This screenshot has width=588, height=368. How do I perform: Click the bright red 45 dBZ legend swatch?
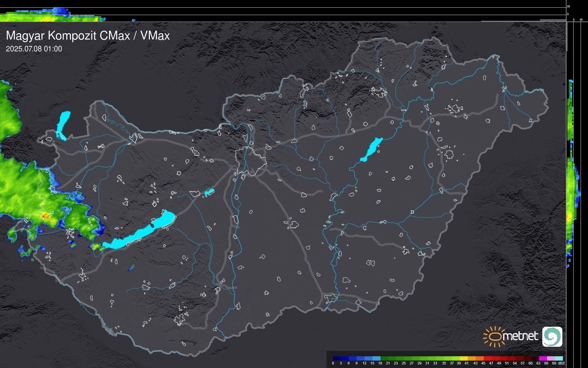click(487, 358)
